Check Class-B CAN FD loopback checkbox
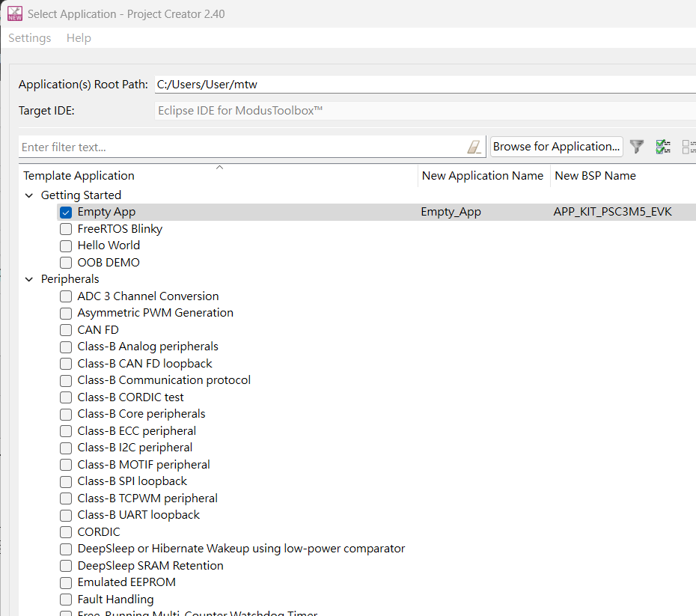 click(x=66, y=364)
